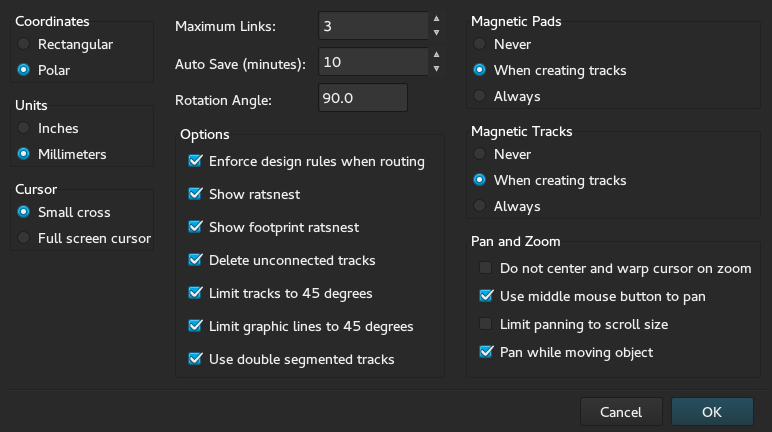Set Magnetic Pads to Never
Image resolution: width=772 pixels, height=432 pixels.
pyautogui.click(x=480, y=44)
